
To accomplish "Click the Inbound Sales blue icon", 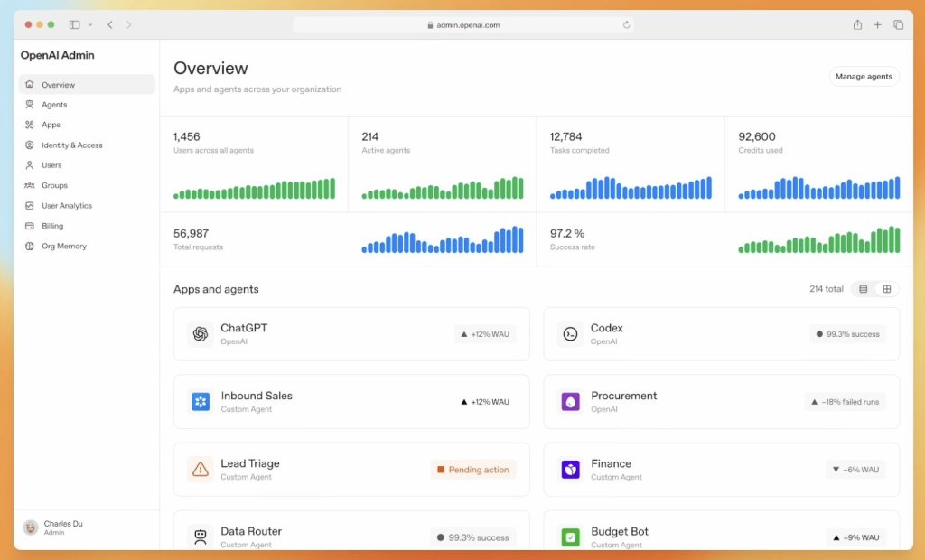I will pos(201,402).
